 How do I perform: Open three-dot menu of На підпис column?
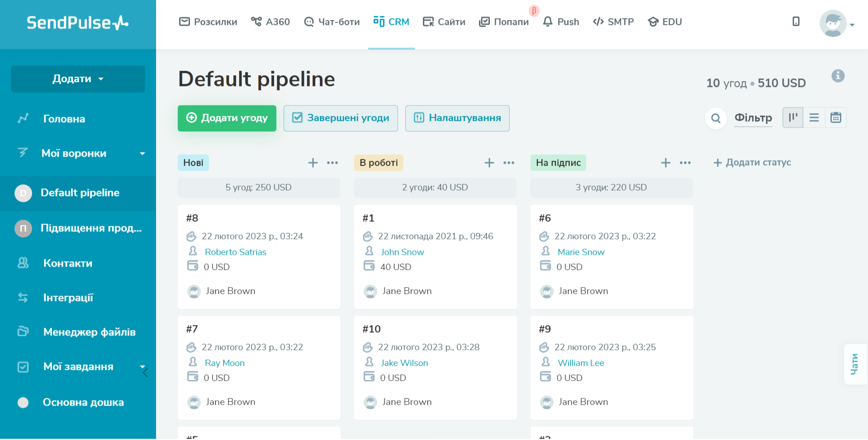point(685,163)
